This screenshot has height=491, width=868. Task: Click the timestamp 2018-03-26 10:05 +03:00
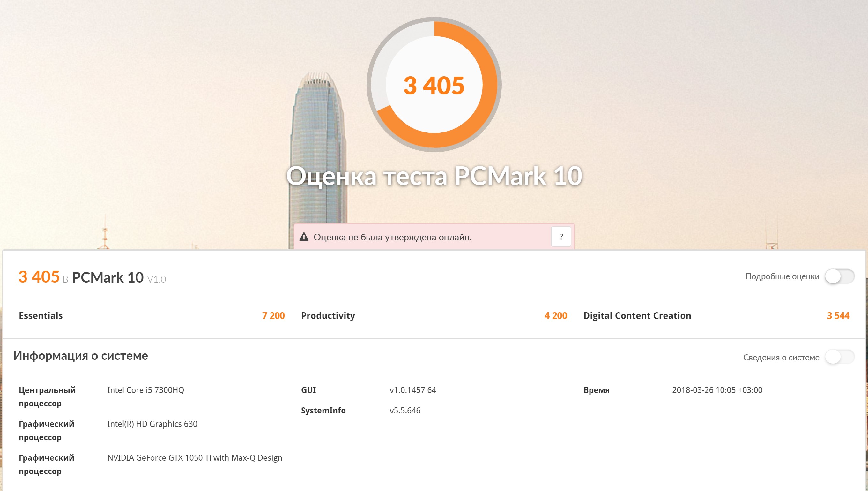click(717, 390)
